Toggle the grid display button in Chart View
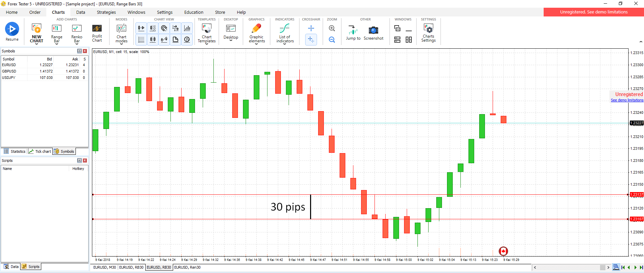Screen dimensions: 644x273 click(x=141, y=40)
